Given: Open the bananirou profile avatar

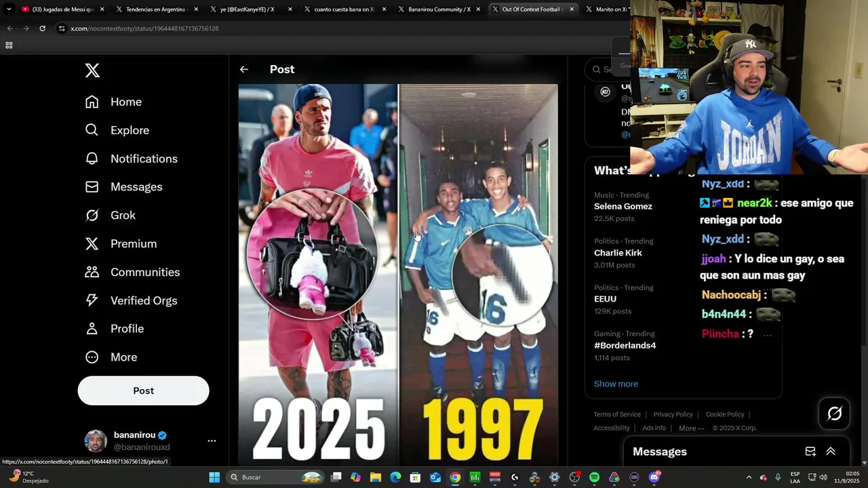Looking at the screenshot, I should tap(96, 441).
